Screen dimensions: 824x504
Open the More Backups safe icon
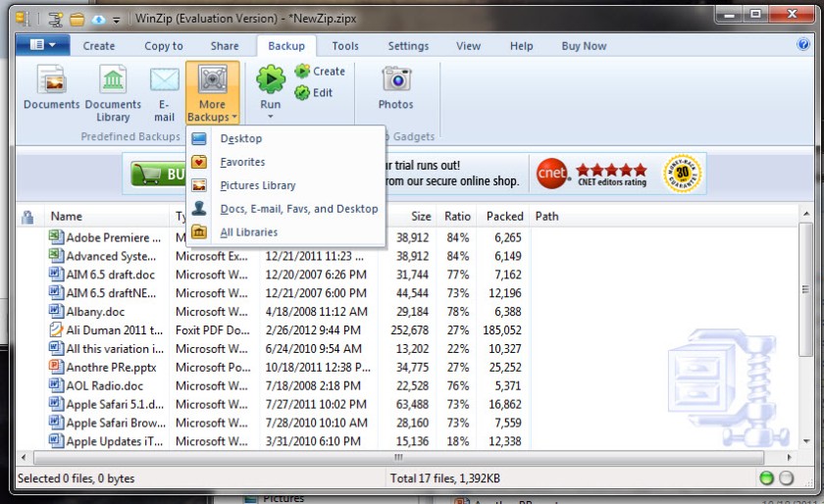(x=212, y=79)
